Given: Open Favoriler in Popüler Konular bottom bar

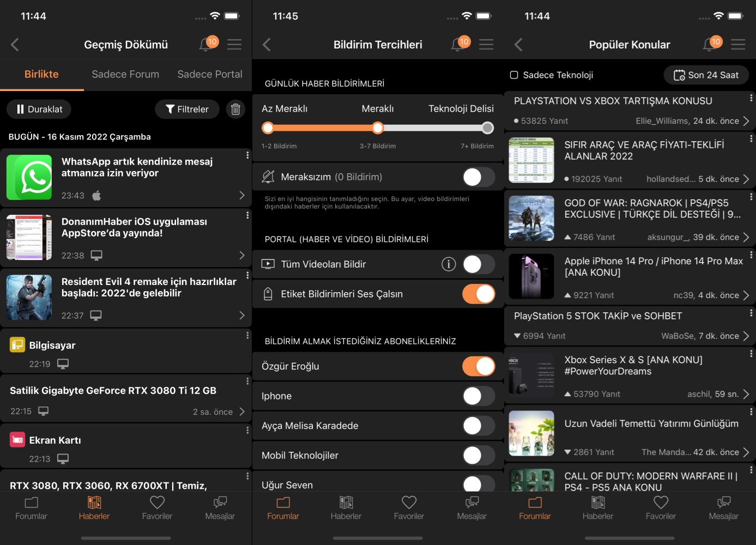Looking at the screenshot, I should coord(661,507).
